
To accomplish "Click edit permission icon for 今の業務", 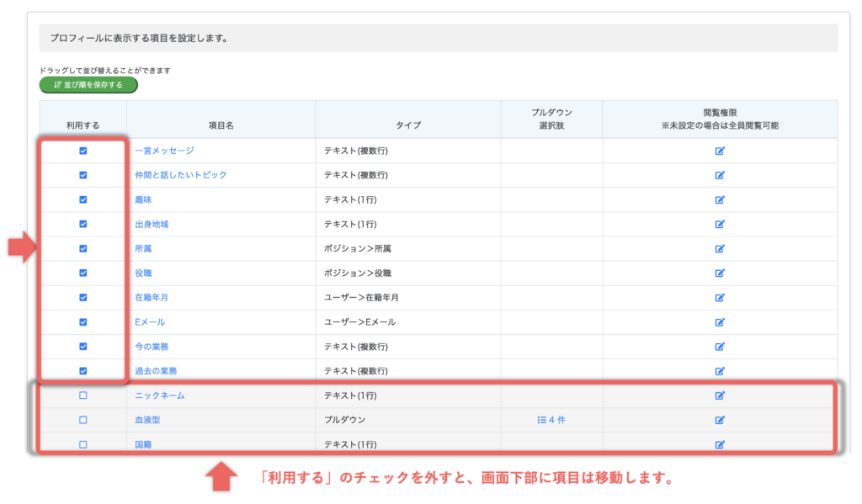I will click(720, 346).
